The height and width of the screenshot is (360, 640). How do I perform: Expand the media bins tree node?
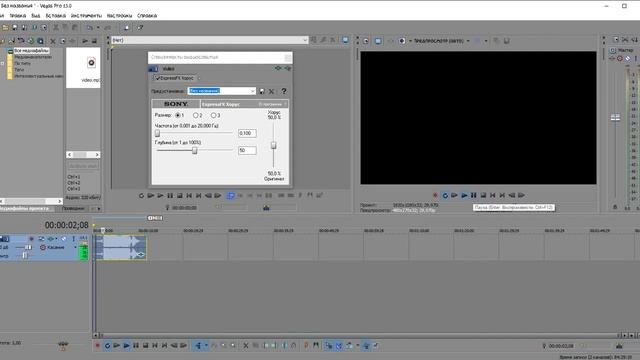click(x=2, y=63)
